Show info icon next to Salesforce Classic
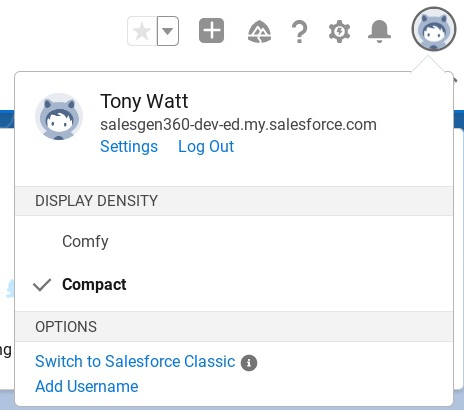The height and width of the screenshot is (410, 464). 249,363
